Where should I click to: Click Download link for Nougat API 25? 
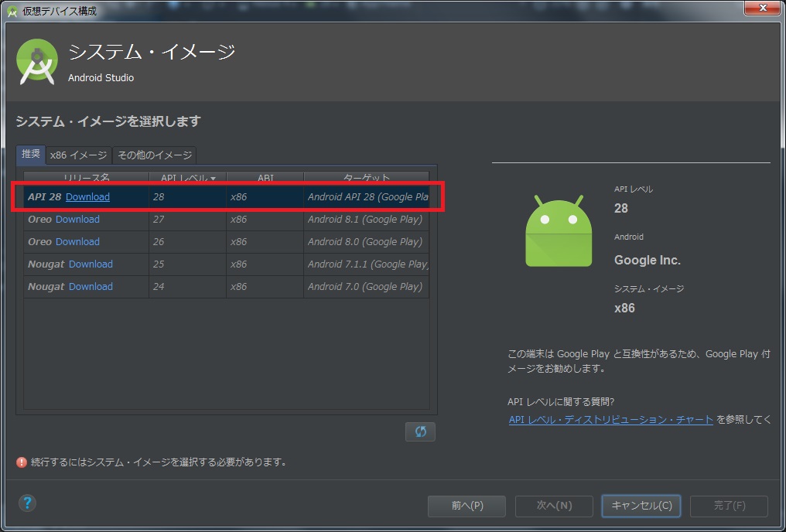91,264
